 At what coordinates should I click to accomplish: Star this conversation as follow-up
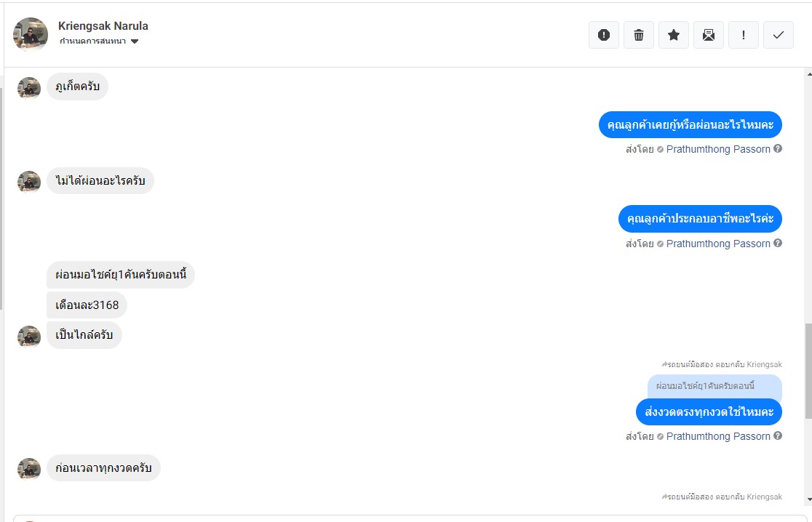click(x=673, y=35)
